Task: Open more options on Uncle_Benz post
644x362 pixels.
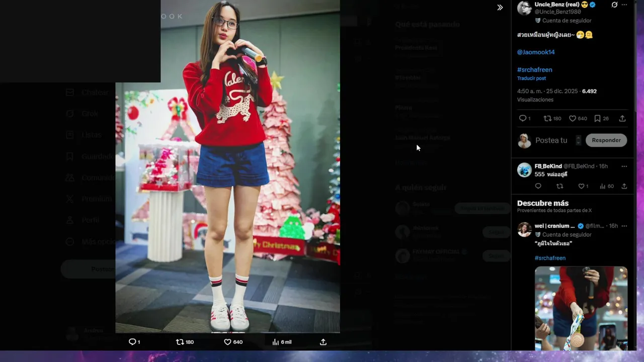Action: [624, 5]
